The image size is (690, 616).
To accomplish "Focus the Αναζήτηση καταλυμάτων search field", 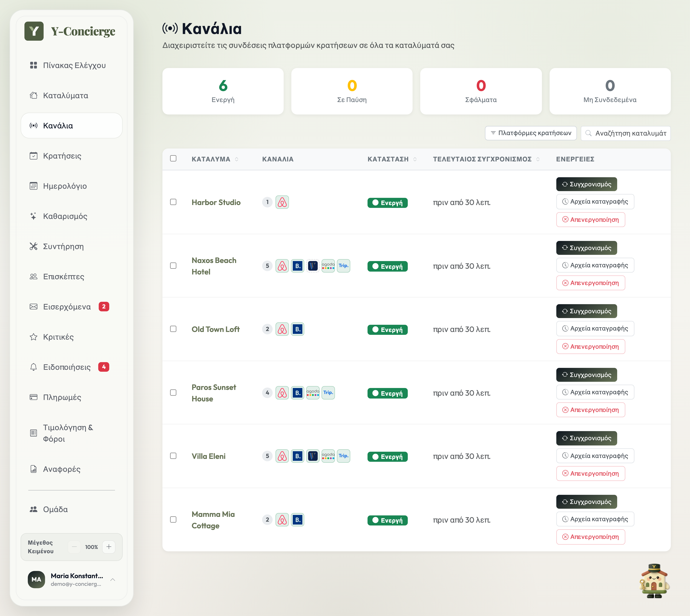I will tap(625, 133).
